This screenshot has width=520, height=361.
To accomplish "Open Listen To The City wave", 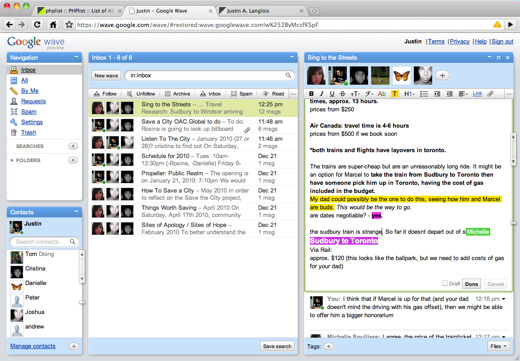I will click(193, 142).
